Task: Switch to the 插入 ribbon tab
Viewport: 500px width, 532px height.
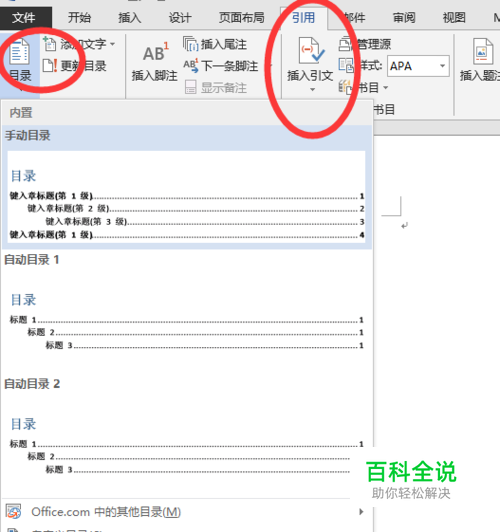Action: 130,18
